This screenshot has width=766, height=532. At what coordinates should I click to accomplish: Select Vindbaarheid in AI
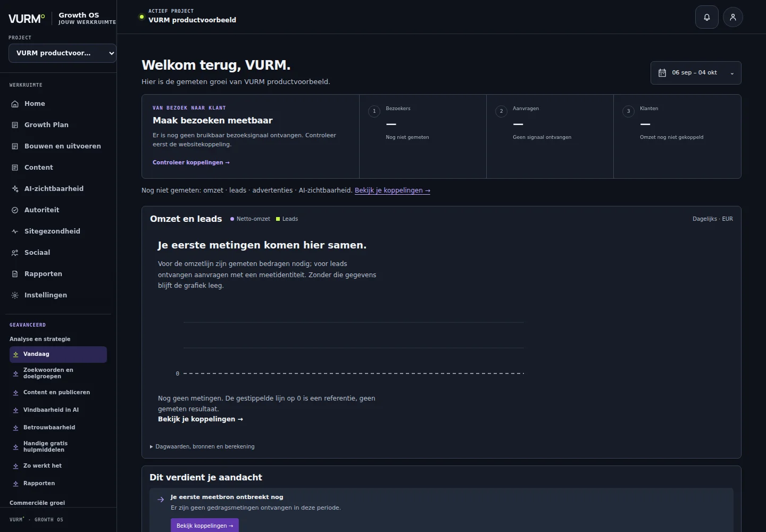point(58,410)
